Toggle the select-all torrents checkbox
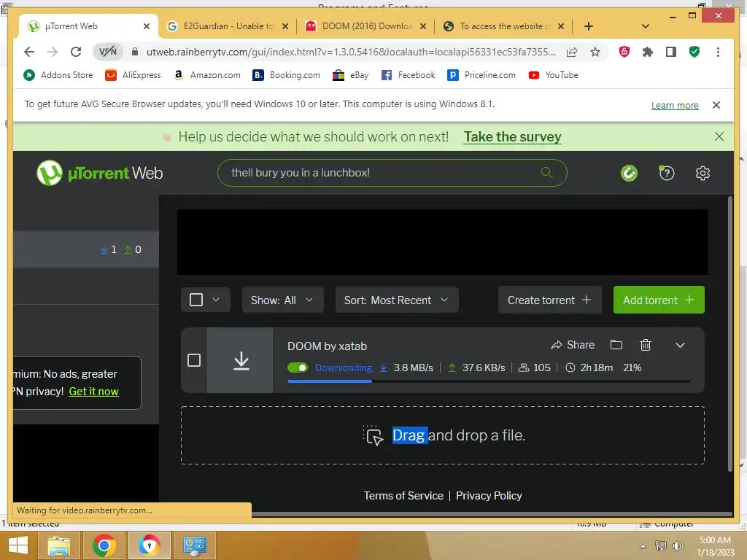The image size is (747, 560). (x=196, y=300)
